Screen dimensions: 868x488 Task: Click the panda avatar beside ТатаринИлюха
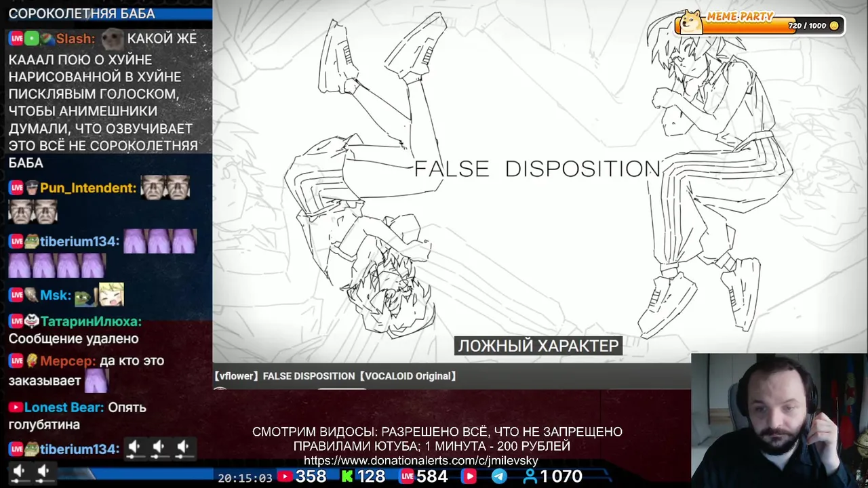pos(32,321)
